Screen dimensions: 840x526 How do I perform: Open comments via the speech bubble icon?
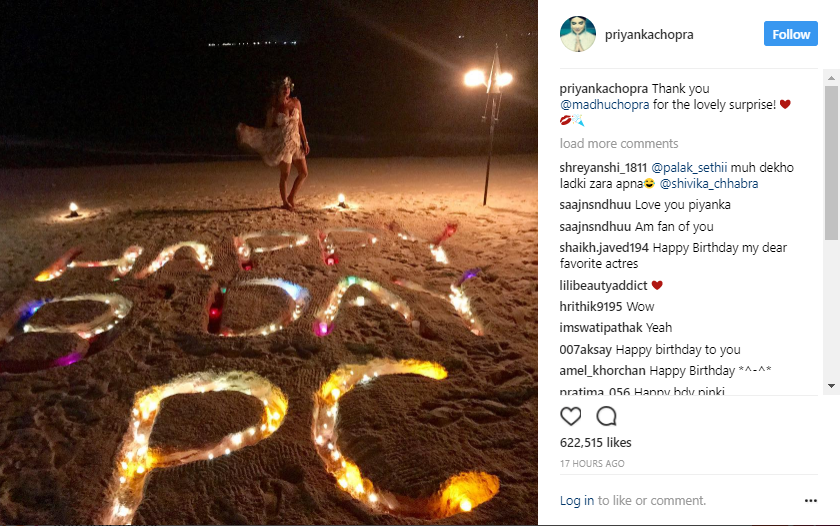coord(606,416)
